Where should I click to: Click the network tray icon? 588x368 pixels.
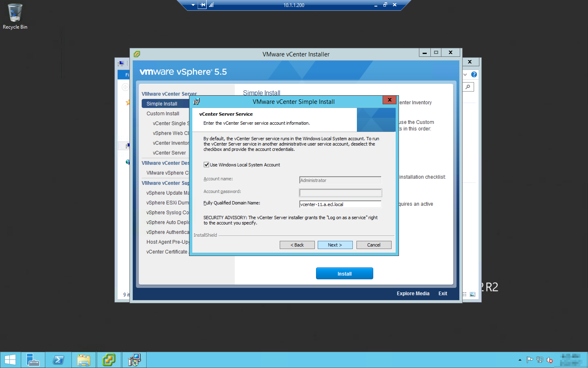[540, 360]
